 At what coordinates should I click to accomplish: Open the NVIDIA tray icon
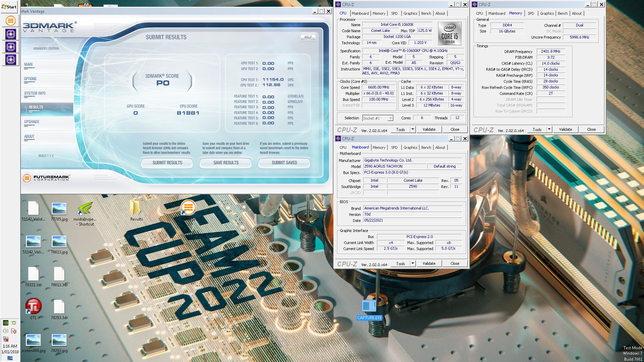coord(5,323)
